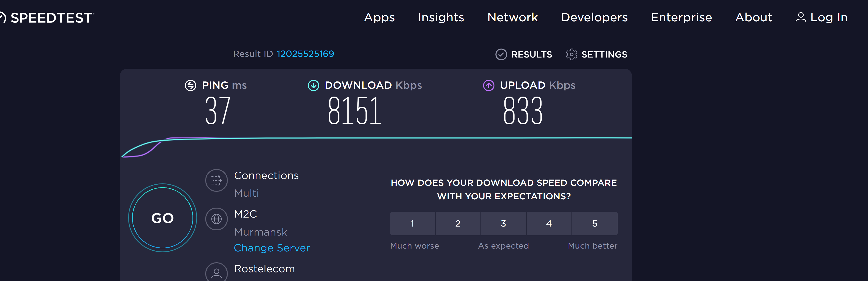Open Results via the checkmark icon
The image size is (868, 281).
pos(501,54)
